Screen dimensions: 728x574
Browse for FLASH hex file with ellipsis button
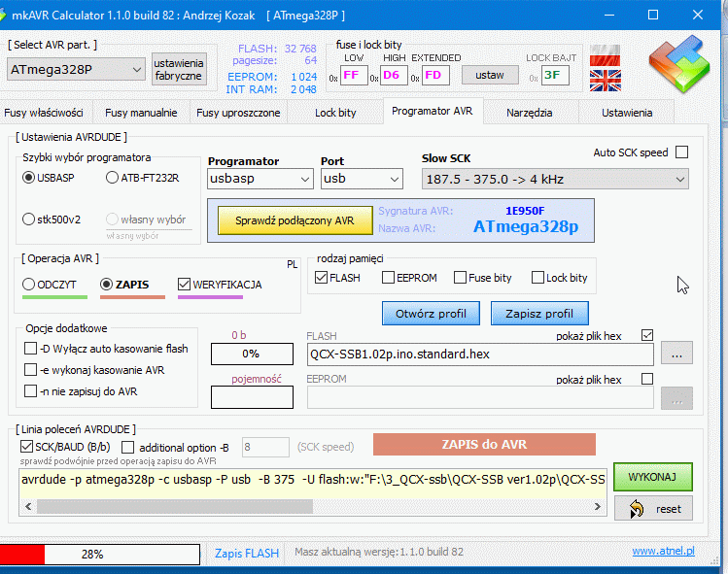(676, 354)
